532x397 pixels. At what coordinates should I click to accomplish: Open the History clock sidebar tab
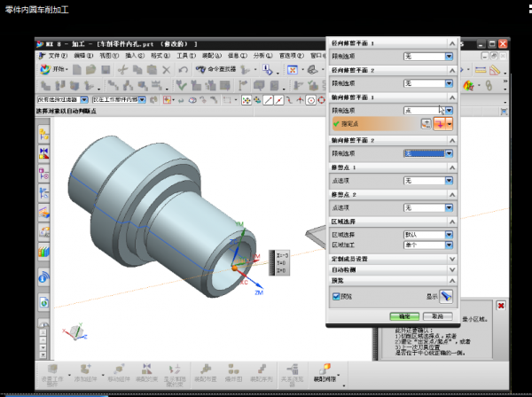(x=44, y=322)
